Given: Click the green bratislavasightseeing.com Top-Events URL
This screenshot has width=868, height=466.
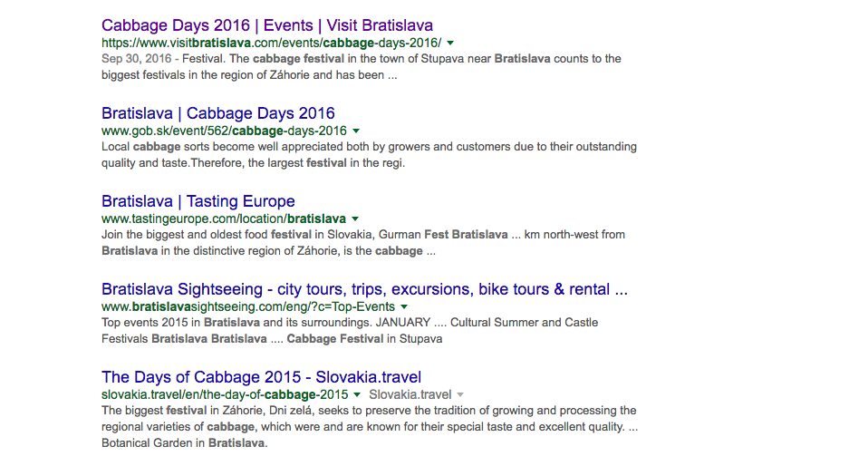Looking at the screenshot, I should 248,306.
